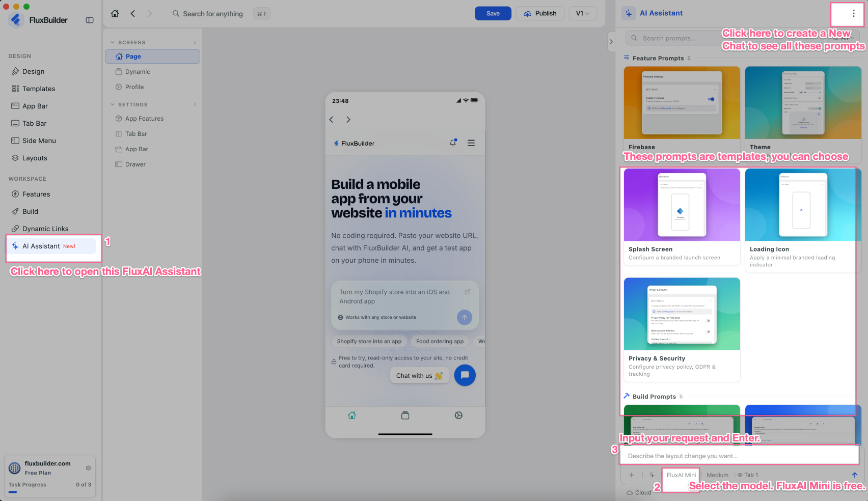This screenshot has width=868, height=501.
Task: Select the Food ordering app chip
Action: point(440,342)
